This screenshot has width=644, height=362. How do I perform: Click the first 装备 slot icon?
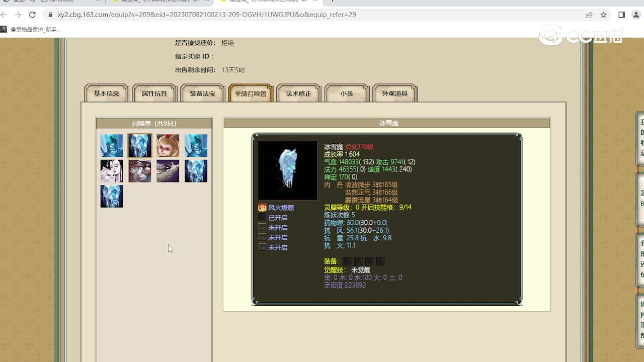click(x=348, y=261)
